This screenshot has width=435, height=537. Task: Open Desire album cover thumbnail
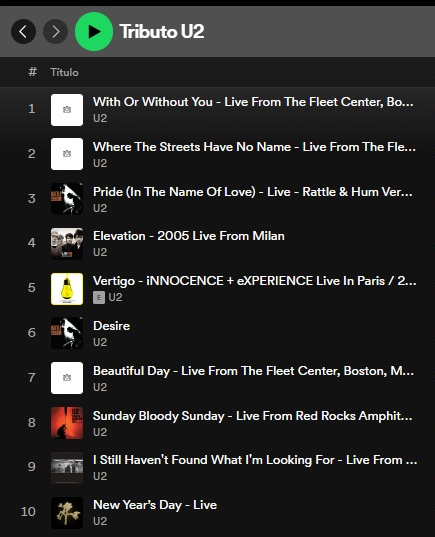click(x=67, y=333)
